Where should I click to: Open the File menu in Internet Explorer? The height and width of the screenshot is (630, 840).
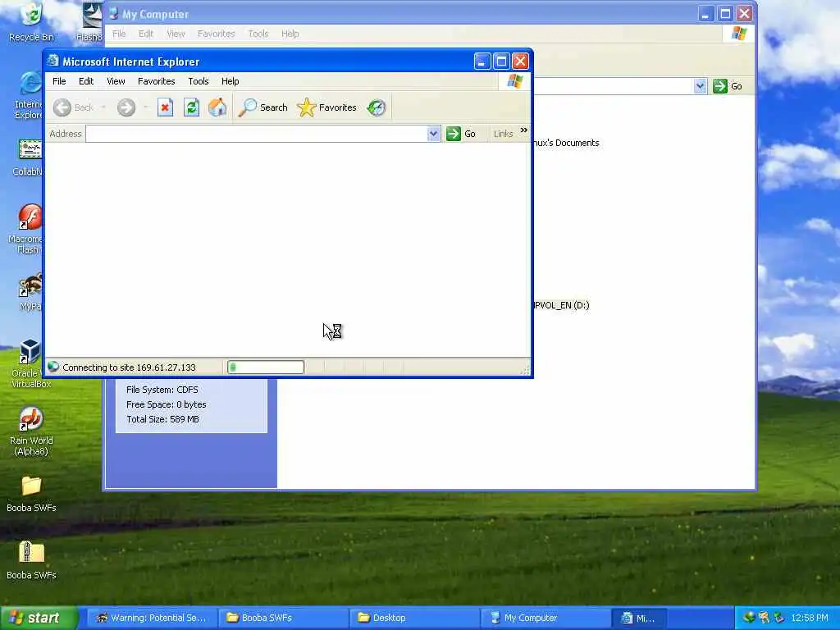(x=59, y=81)
